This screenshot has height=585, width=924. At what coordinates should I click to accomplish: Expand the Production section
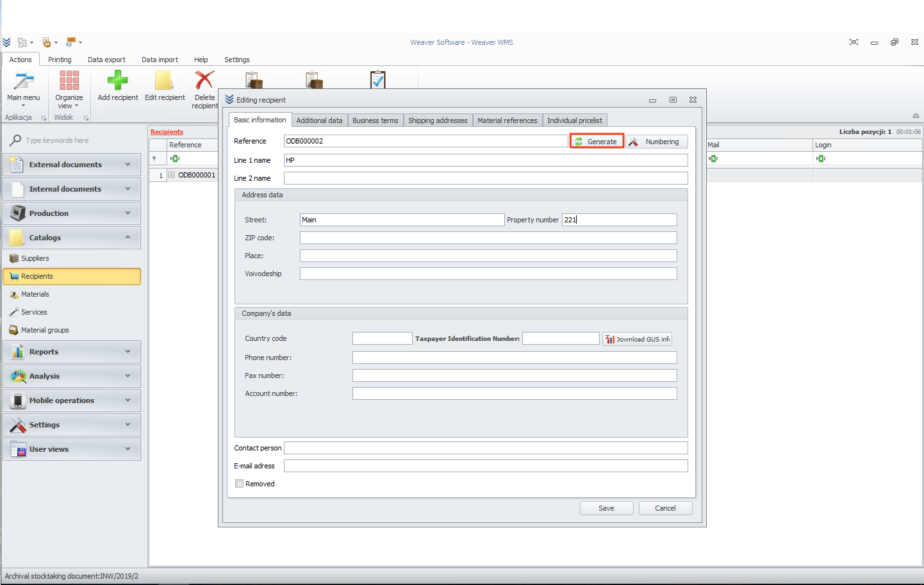[x=72, y=213]
